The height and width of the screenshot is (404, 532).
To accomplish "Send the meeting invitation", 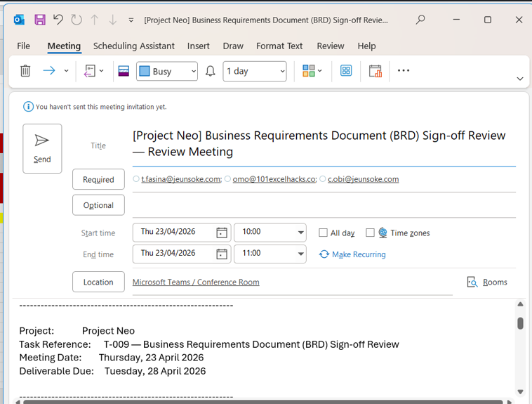I will pos(42,148).
